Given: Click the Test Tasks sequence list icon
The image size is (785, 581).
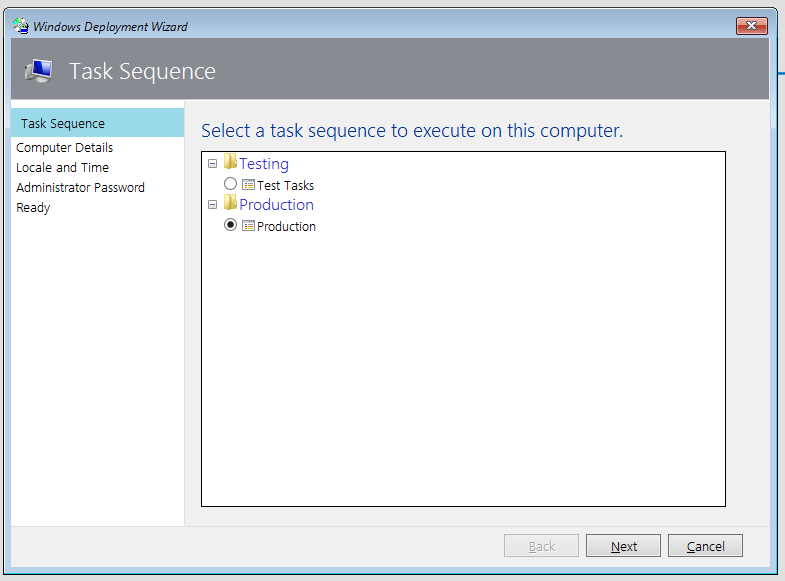Looking at the screenshot, I should click(248, 185).
